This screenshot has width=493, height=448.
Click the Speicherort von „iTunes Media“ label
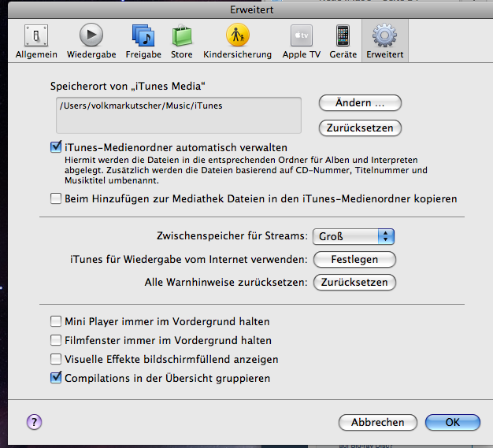click(128, 86)
